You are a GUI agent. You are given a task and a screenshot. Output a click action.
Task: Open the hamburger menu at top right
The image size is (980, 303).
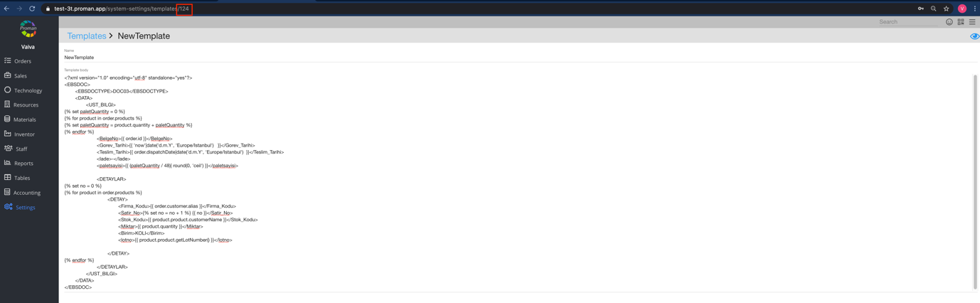click(972, 22)
